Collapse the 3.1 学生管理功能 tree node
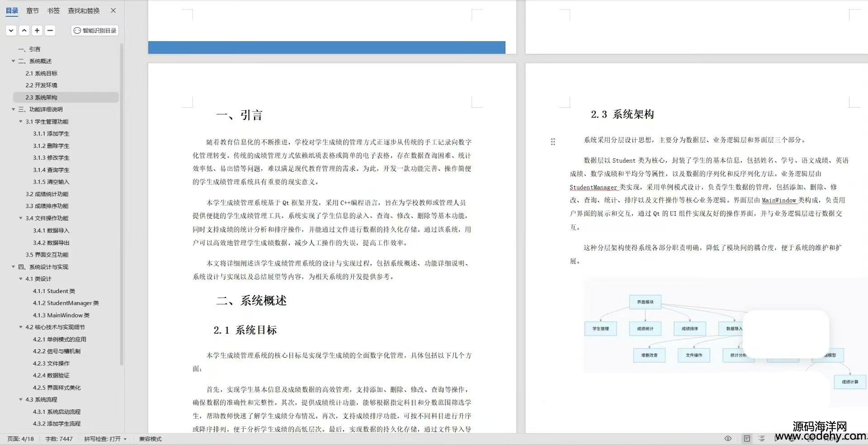868x445 pixels. click(21, 122)
